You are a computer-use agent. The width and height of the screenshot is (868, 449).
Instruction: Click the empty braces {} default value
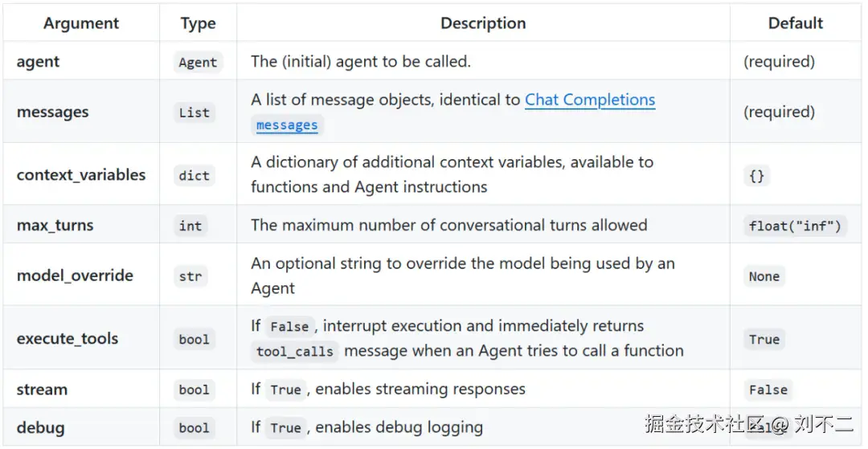[756, 176]
